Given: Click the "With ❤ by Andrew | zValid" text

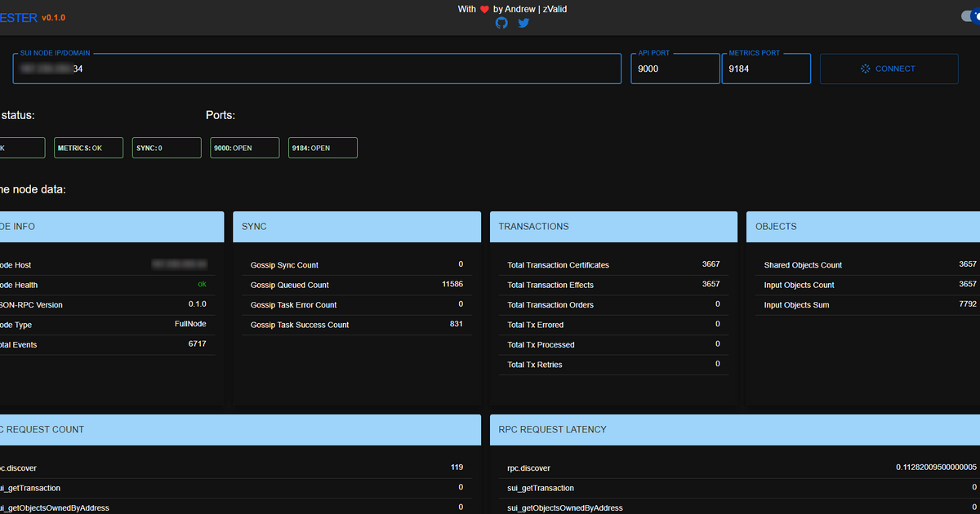Looking at the screenshot, I should [x=512, y=9].
